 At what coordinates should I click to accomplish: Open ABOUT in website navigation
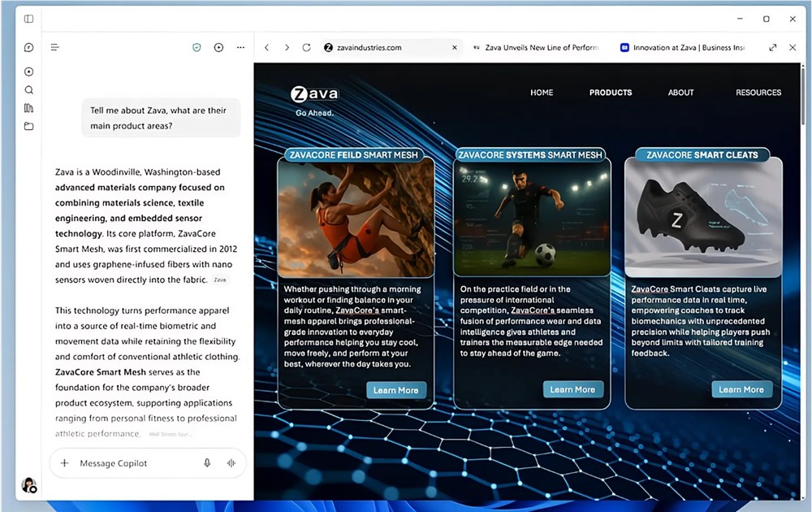click(680, 93)
